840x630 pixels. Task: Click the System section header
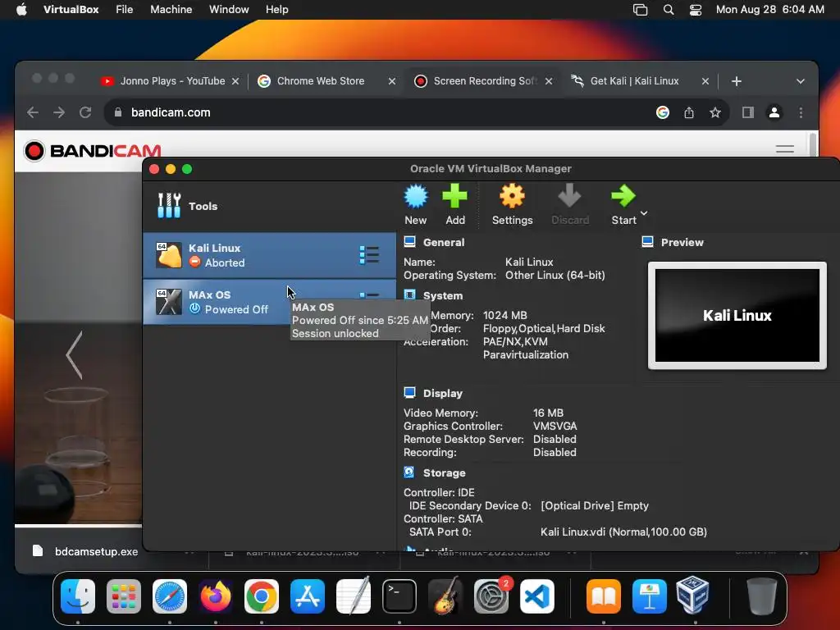coord(442,295)
